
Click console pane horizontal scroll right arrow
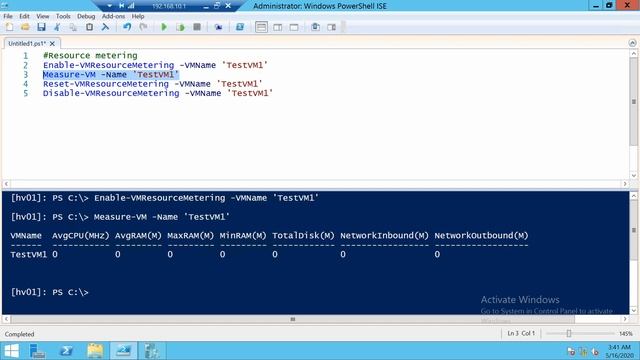coord(625,319)
